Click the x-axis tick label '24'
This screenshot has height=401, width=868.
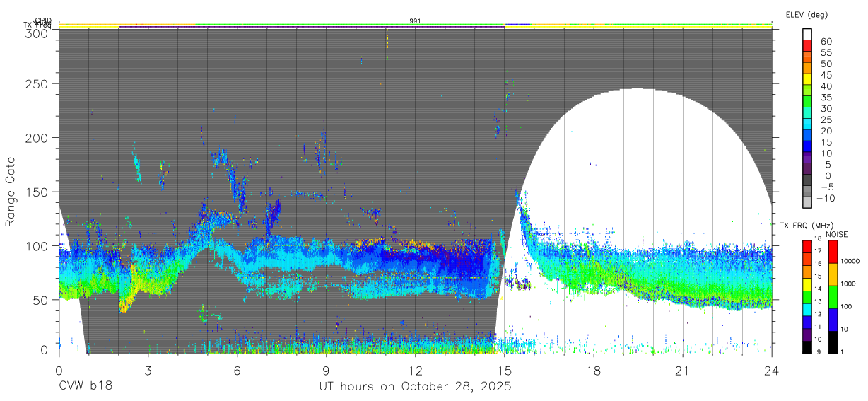pos(772,371)
